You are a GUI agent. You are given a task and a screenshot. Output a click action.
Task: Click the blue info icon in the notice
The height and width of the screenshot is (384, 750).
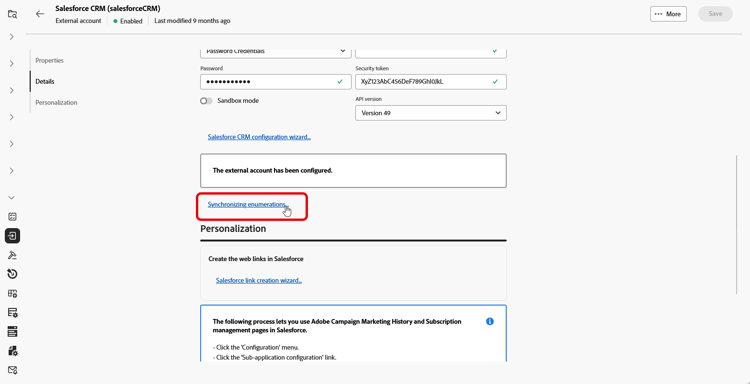click(x=490, y=321)
